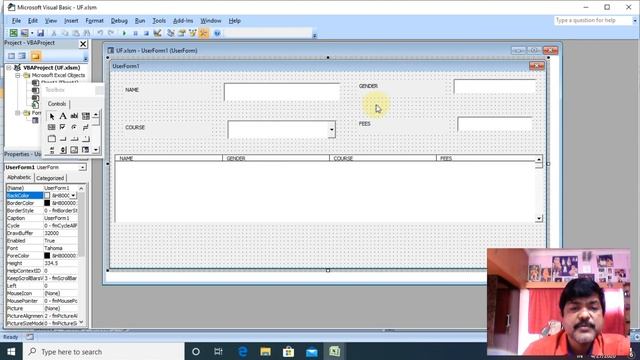Open the Insert menu

[x=71, y=20]
